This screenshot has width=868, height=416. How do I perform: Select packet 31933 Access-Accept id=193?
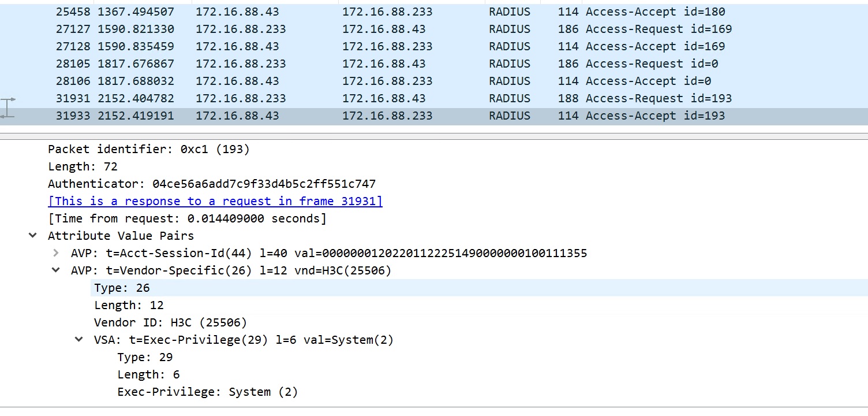[x=390, y=116]
